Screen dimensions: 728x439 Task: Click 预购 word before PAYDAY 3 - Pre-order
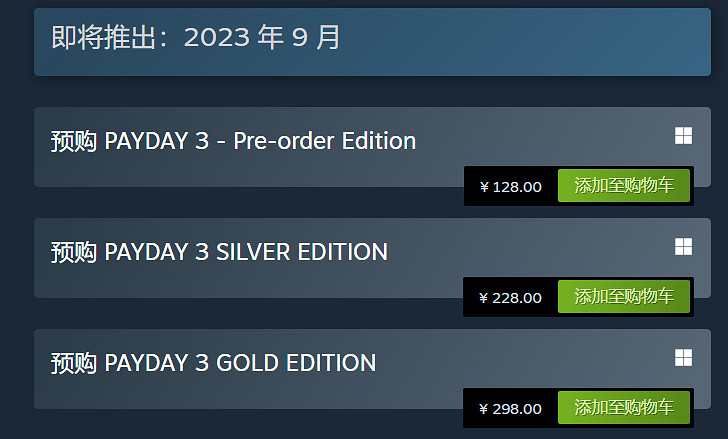coord(73,141)
